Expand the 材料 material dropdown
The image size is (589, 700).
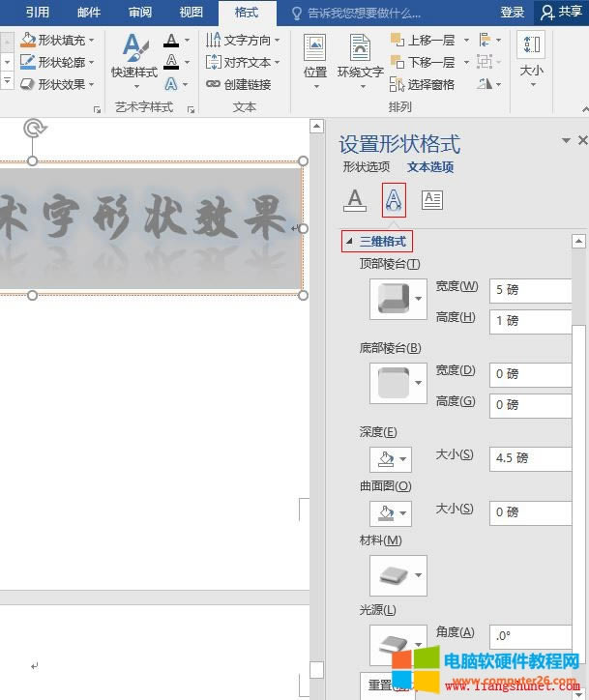coord(398,575)
